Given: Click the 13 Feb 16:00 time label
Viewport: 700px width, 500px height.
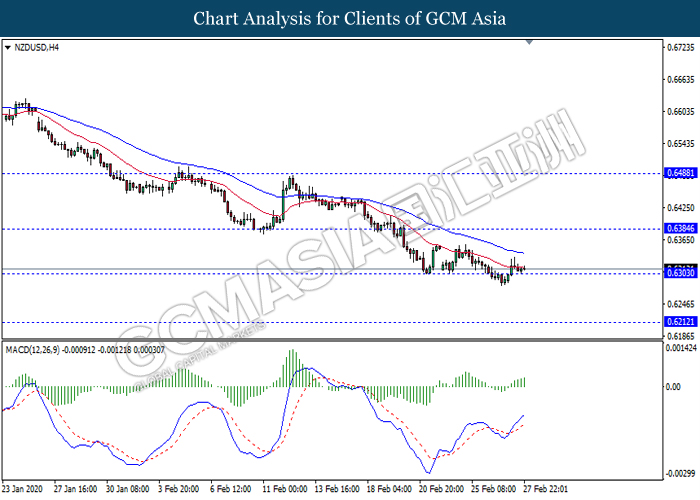Looking at the screenshot, I should coord(337,489).
